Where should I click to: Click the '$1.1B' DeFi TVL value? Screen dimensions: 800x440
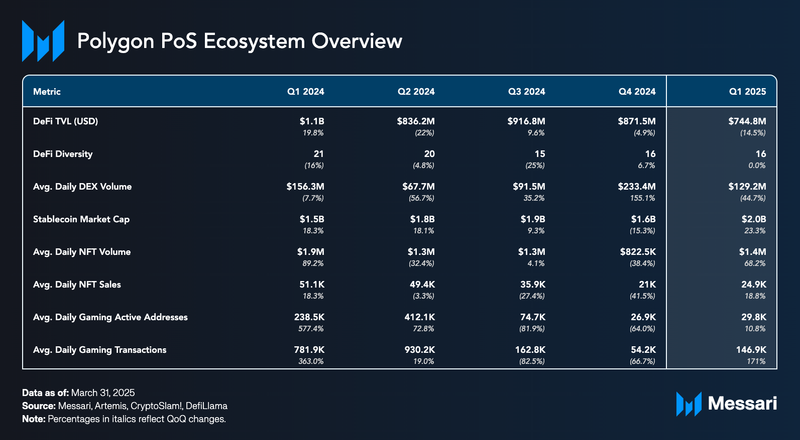tap(312, 121)
